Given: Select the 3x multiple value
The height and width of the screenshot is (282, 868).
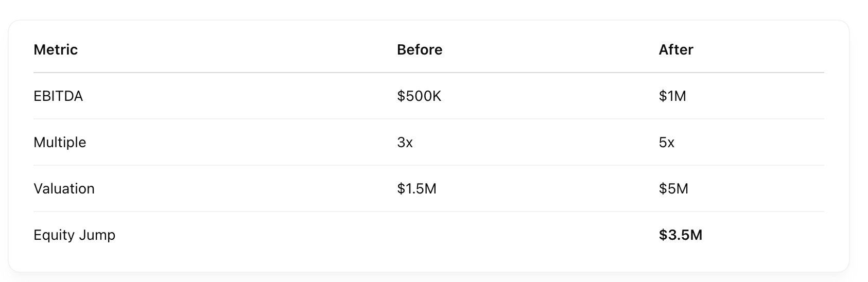Looking at the screenshot, I should [x=405, y=143].
